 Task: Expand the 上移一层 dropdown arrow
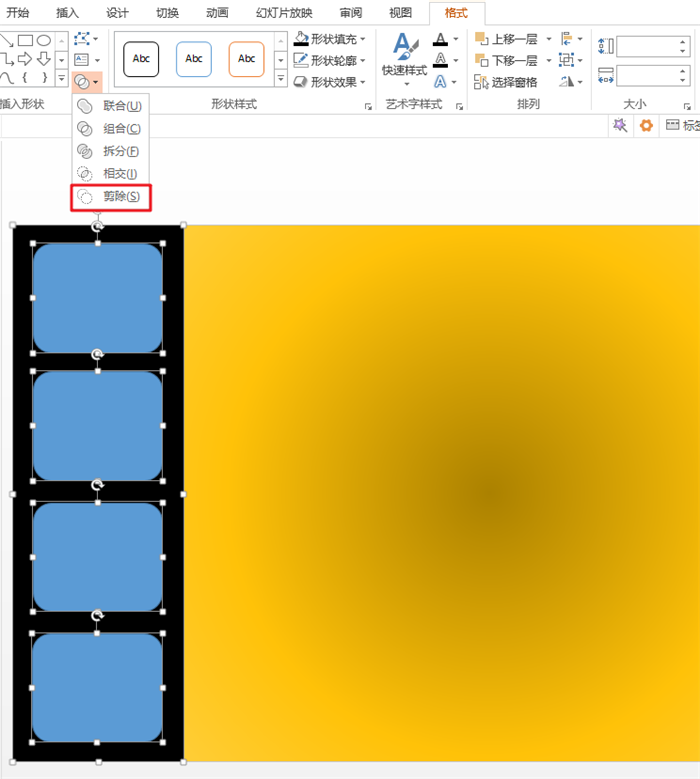click(548, 39)
